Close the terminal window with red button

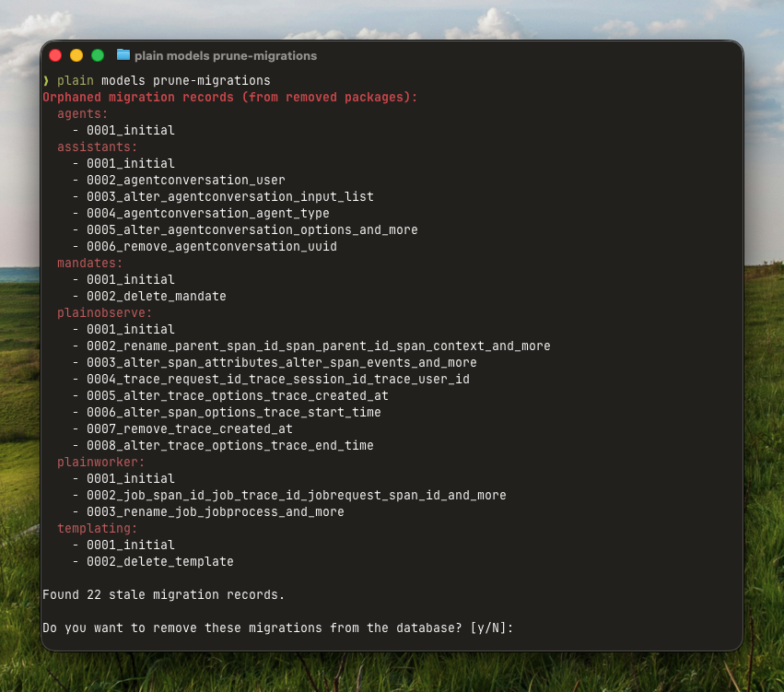[x=55, y=55]
